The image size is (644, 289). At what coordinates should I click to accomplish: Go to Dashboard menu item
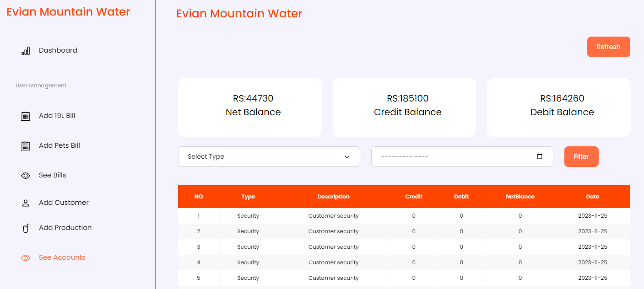point(58,50)
